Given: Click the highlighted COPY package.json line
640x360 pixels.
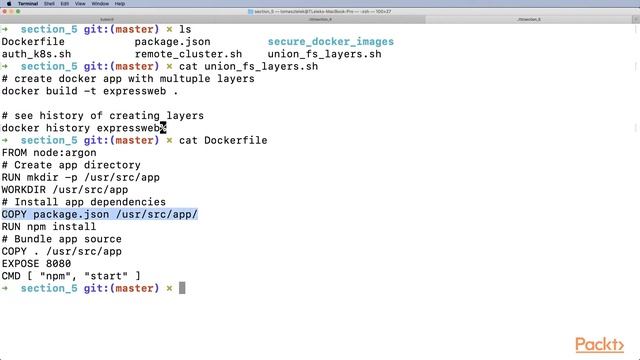Looking at the screenshot, I should tap(100, 214).
